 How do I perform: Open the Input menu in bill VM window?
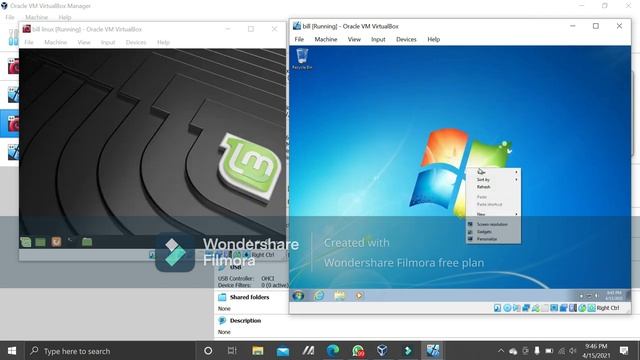tap(378, 39)
